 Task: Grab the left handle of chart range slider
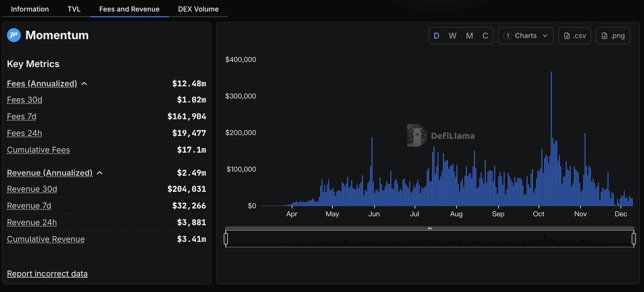tap(226, 238)
